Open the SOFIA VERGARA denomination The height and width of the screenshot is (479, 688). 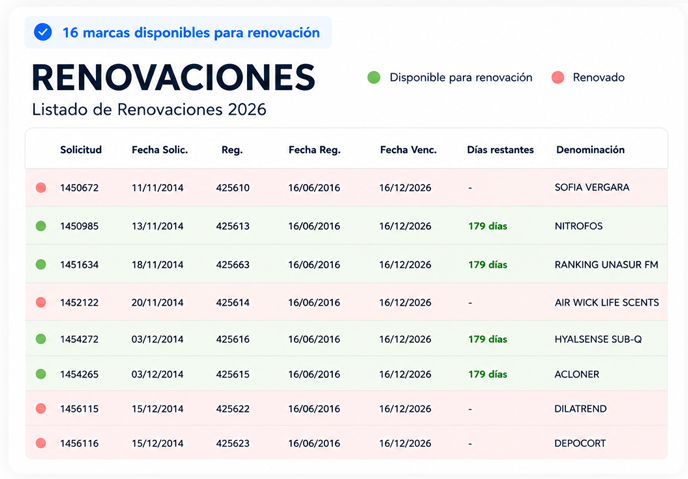tap(592, 187)
